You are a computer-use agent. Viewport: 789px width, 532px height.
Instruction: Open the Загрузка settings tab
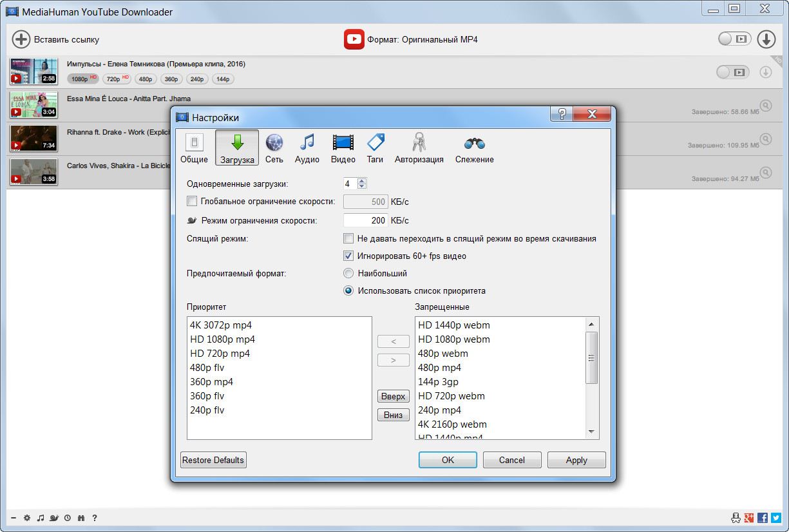coord(237,148)
